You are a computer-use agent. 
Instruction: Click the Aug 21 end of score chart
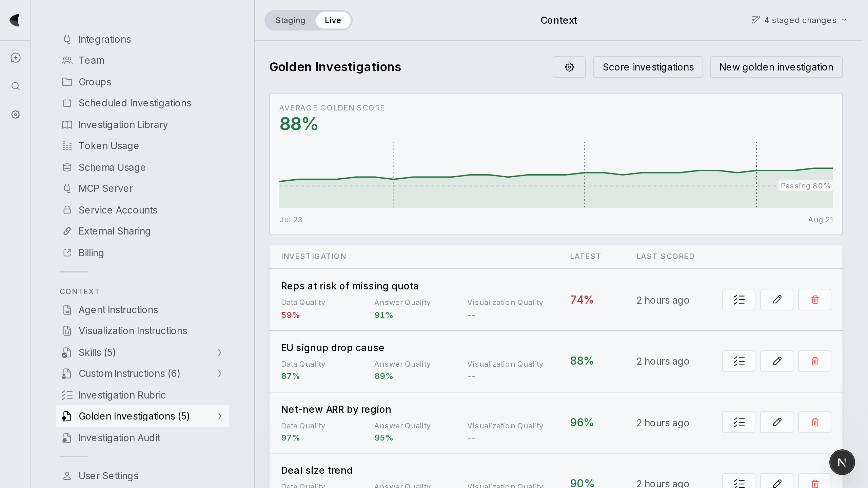pyautogui.click(x=821, y=220)
